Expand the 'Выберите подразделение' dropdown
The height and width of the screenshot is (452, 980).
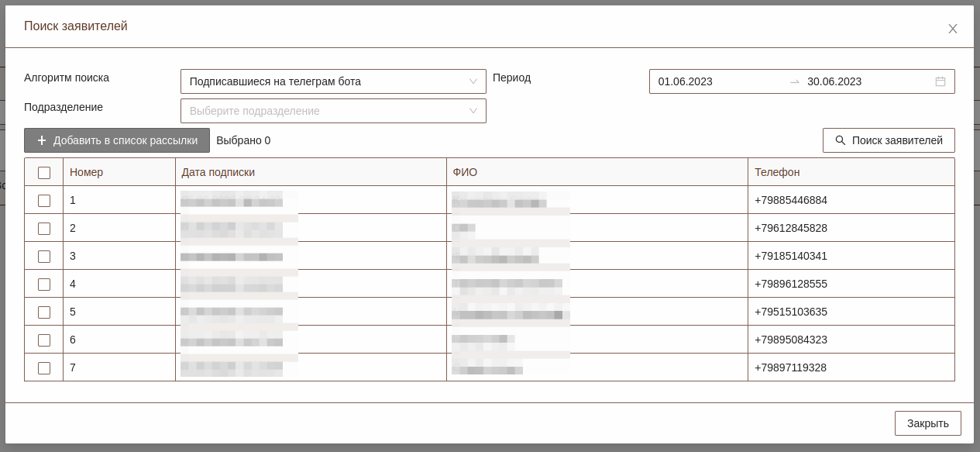(325, 111)
